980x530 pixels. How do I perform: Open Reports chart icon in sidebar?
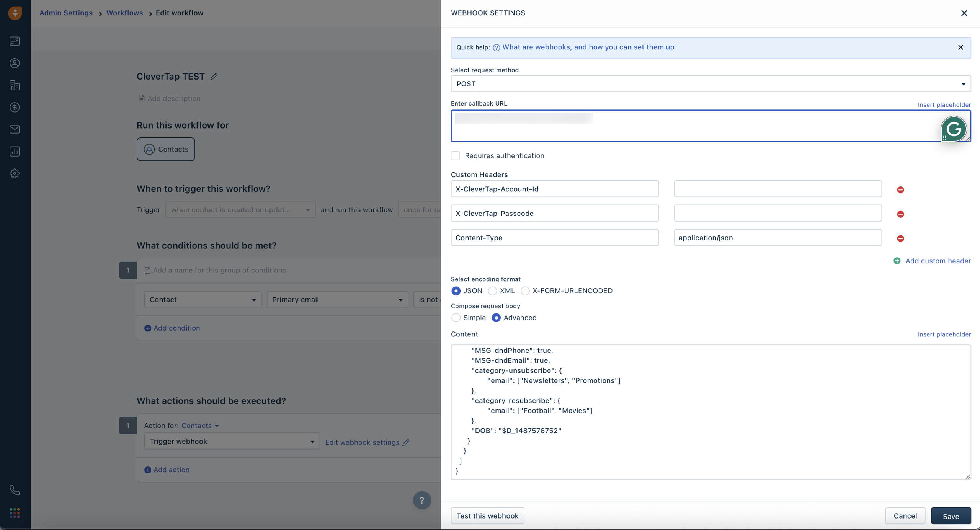pos(15,151)
